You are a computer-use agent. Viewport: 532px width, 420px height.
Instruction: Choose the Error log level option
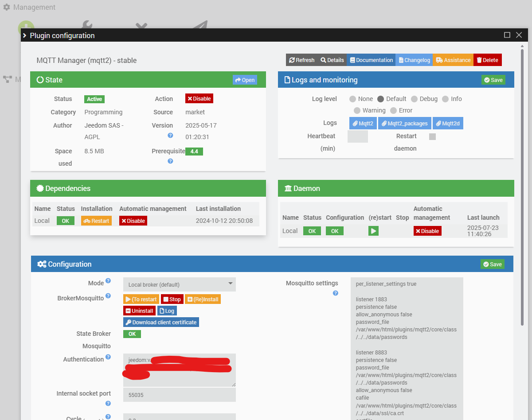[393, 110]
